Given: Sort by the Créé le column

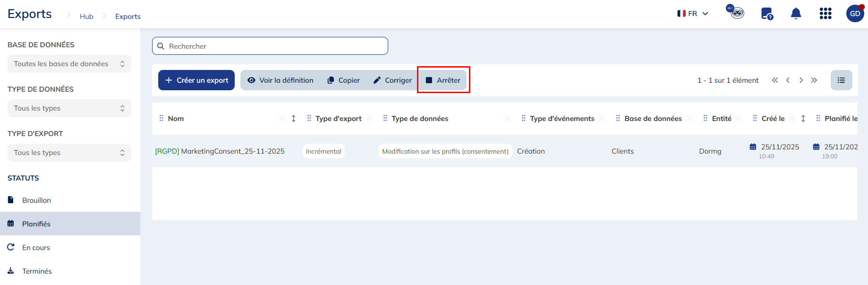Looking at the screenshot, I should (x=803, y=119).
